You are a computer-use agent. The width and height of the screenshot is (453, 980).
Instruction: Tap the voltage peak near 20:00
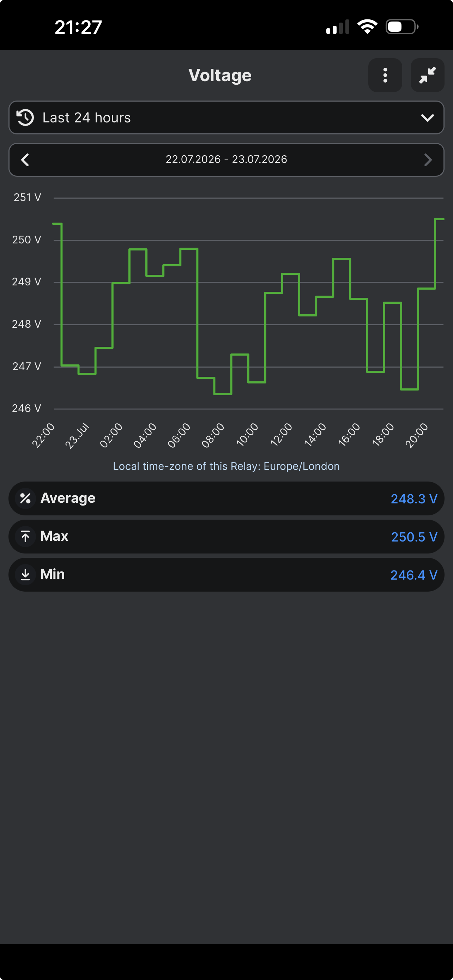pos(439,219)
